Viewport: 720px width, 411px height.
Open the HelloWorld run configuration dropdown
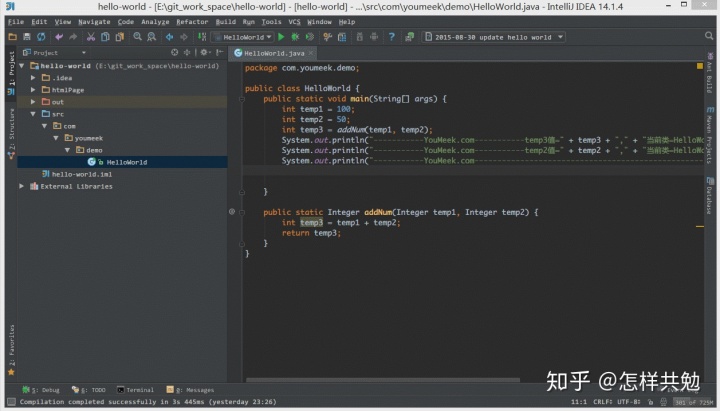tap(243, 37)
